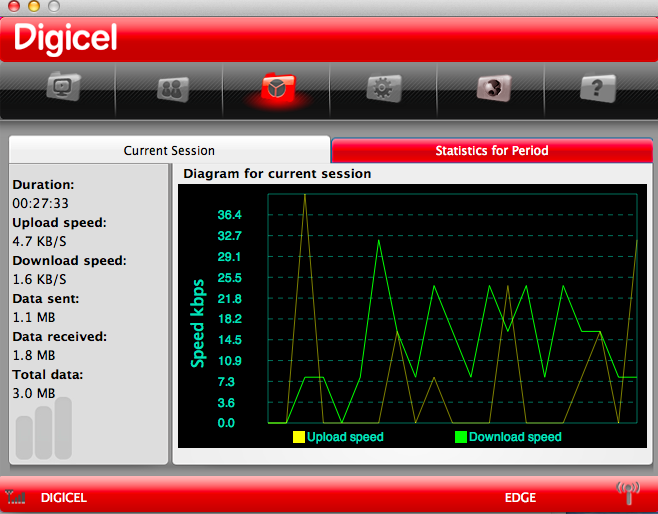Click the Speed kbps axis label

point(198,323)
